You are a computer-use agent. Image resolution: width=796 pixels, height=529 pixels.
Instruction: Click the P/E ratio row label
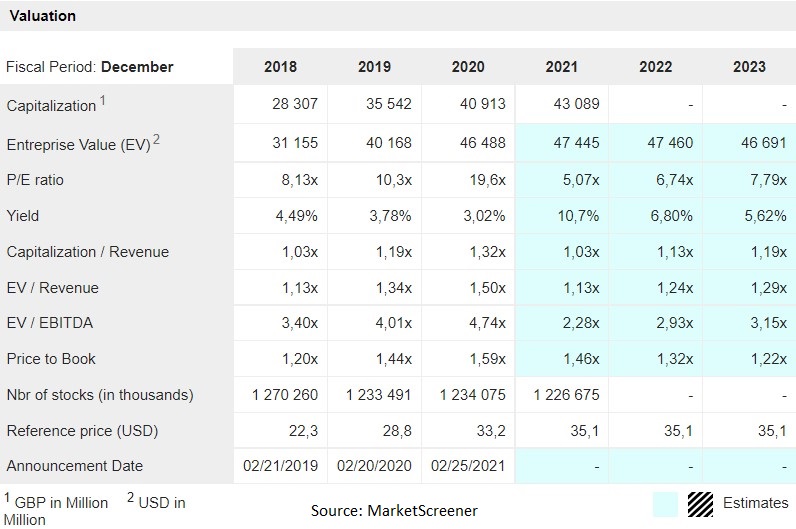tap(35, 180)
